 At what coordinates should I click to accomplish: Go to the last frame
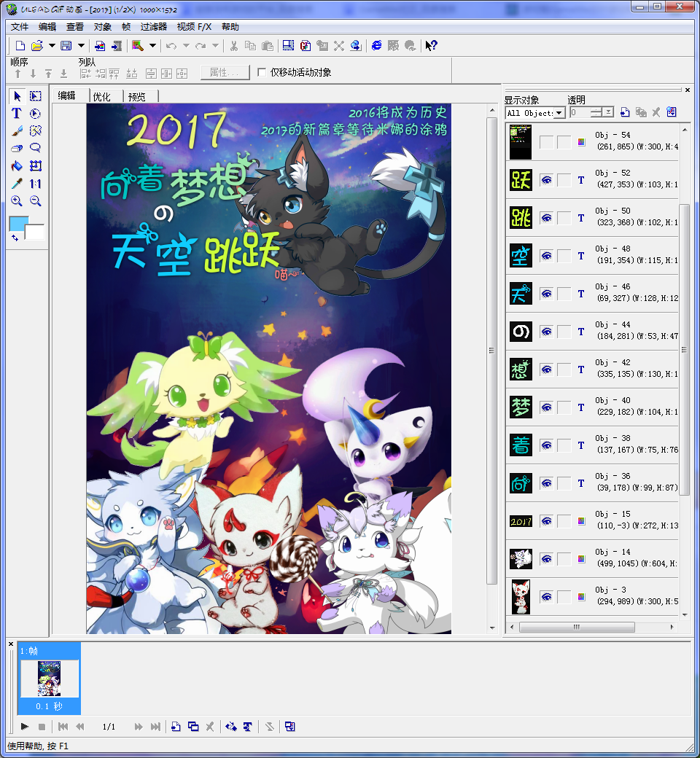coord(155,727)
